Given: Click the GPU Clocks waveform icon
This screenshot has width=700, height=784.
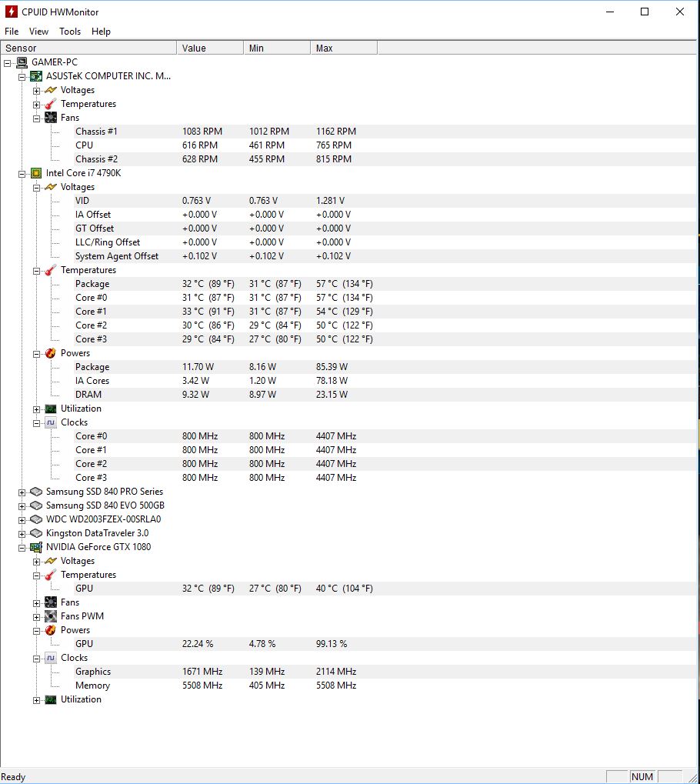Looking at the screenshot, I should coord(51,658).
